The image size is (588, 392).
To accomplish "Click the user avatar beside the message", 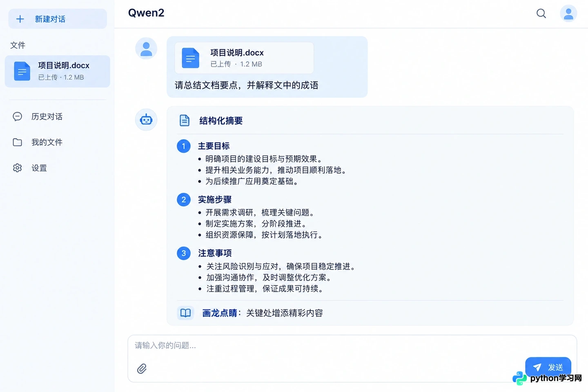I will pos(146,48).
